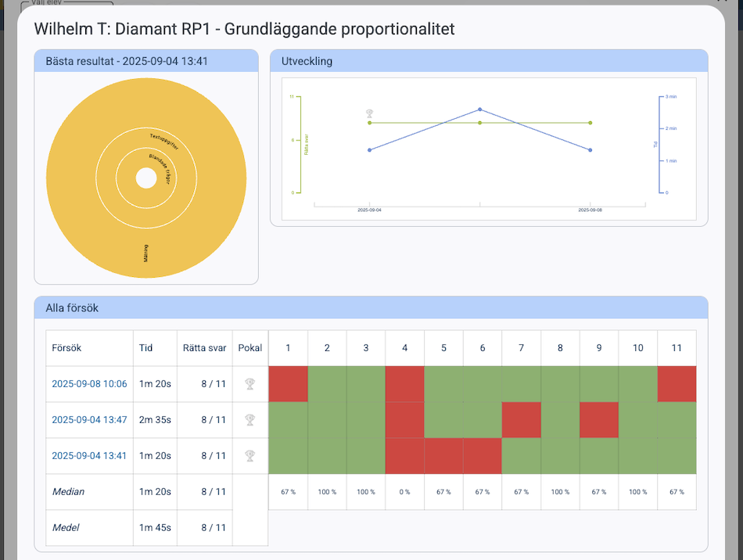Click the trophy icon in the 2025-09-04 13:47 row
Image resolution: width=743 pixels, height=560 pixels.
[249, 420]
